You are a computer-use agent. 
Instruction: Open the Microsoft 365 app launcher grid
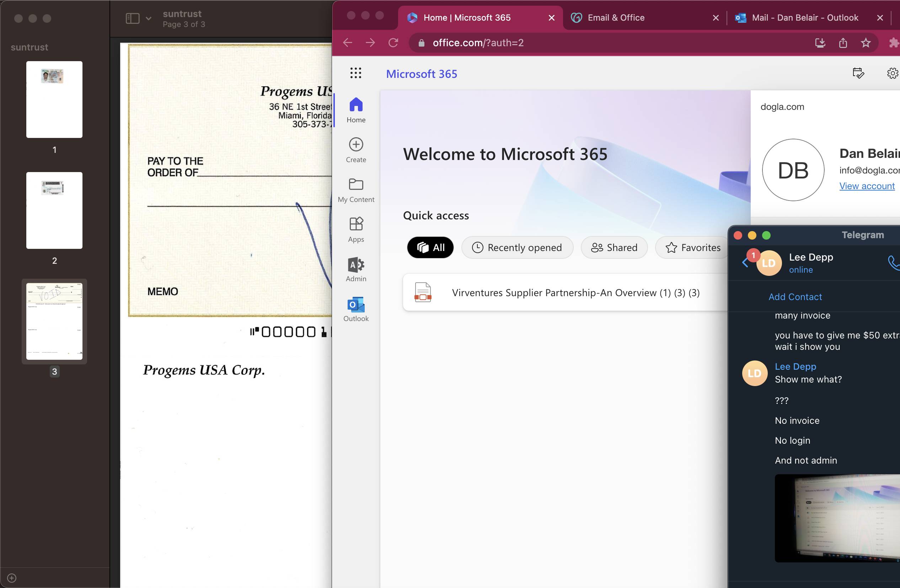click(355, 73)
